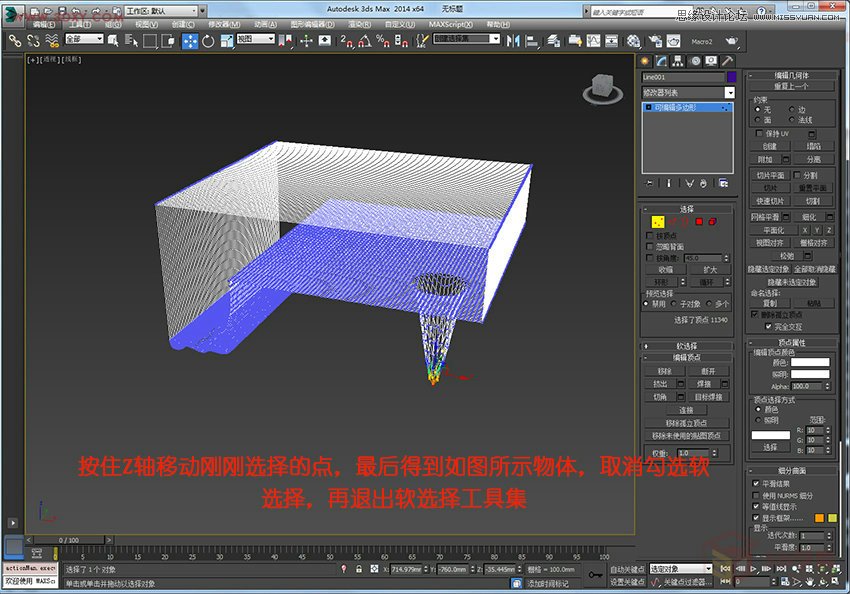This screenshot has width=850, height=594.
Task: Select the Polygon sub-object icon
Action: [x=698, y=221]
